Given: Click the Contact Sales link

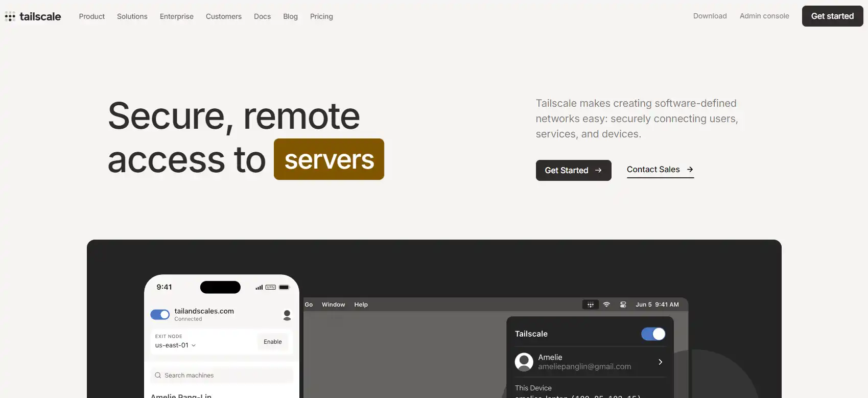Looking at the screenshot, I should click(660, 170).
